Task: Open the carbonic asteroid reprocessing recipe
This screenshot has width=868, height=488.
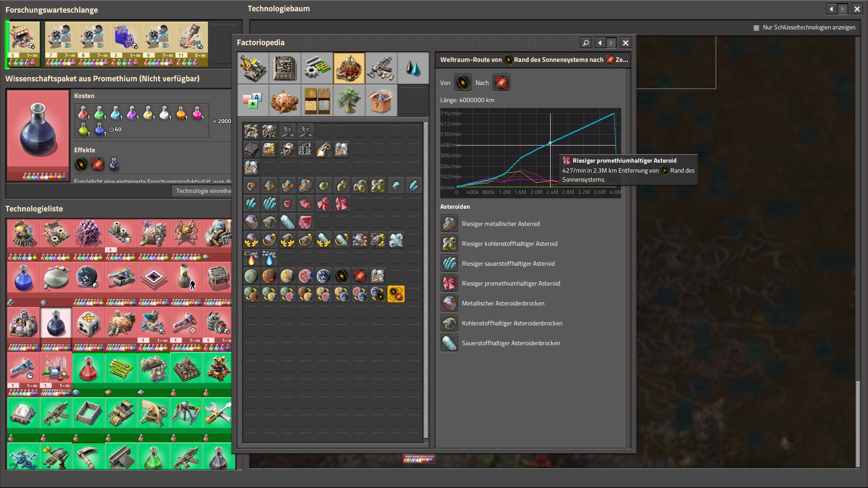Action: (306, 240)
